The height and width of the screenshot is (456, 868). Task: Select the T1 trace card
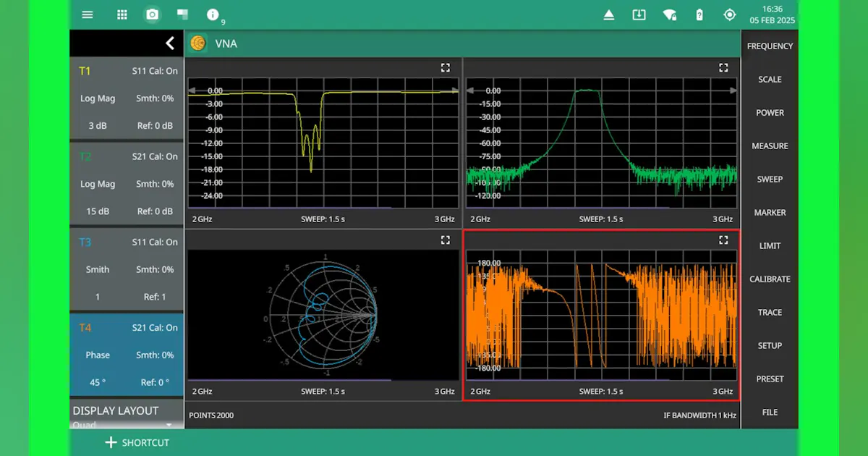pyautogui.click(x=127, y=98)
